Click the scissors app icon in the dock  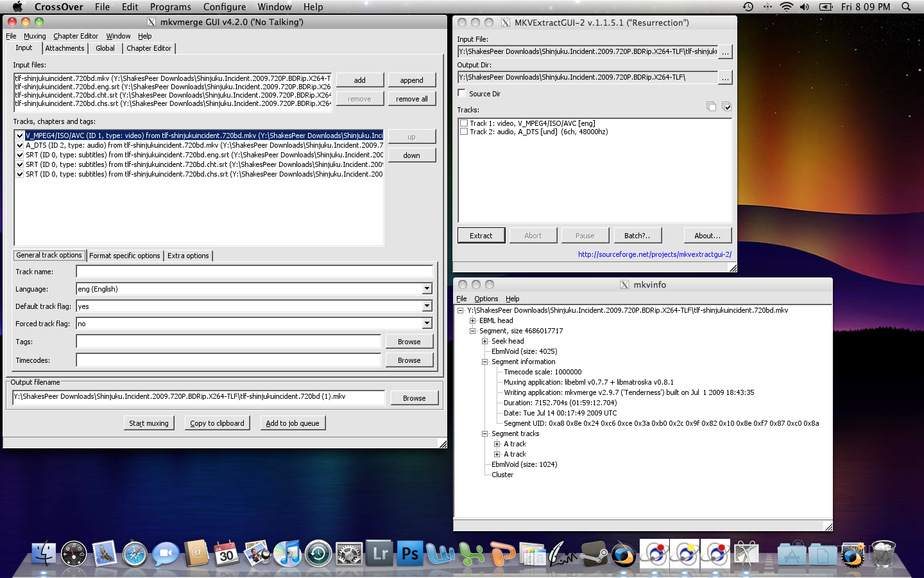pos(746,554)
